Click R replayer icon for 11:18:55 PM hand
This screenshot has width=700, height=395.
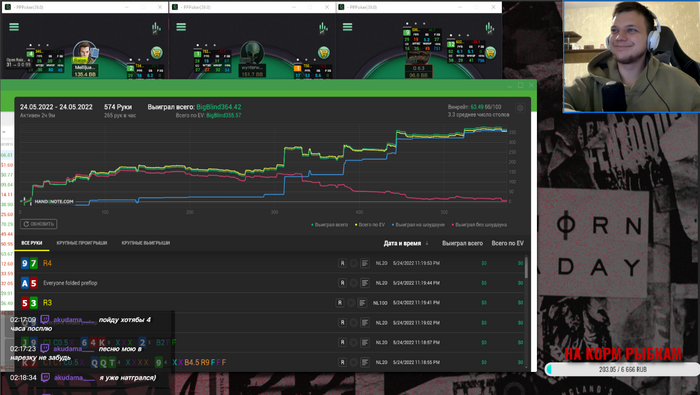(x=342, y=362)
